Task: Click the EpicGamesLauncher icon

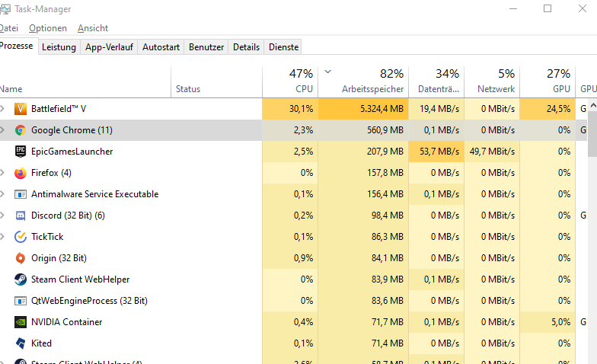Action: (20, 152)
